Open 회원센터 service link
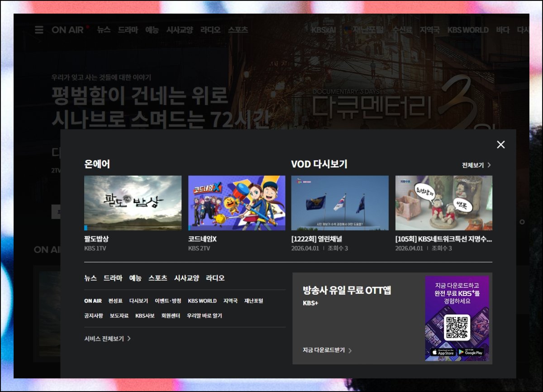The height and width of the screenshot is (392, 543). [x=171, y=316]
